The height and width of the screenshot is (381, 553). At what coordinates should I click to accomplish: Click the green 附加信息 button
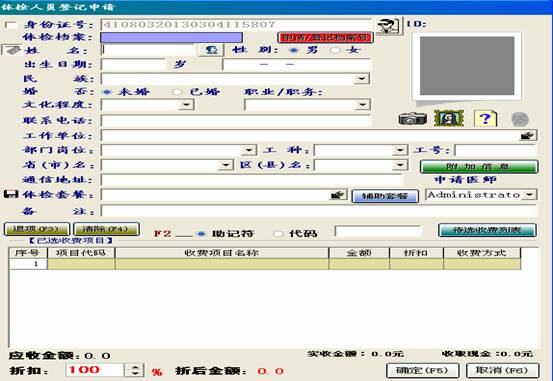tap(479, 167)
